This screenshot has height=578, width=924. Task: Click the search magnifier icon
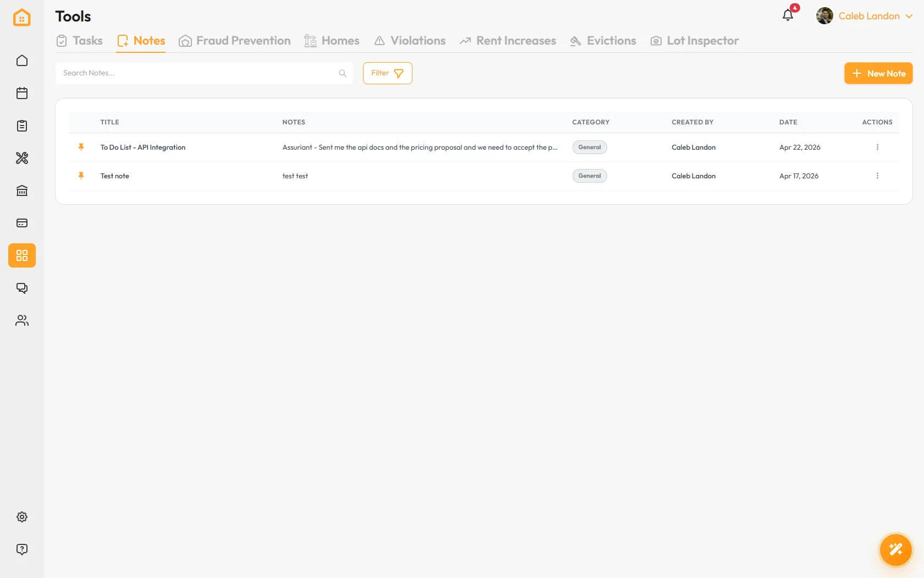[343, 73]
